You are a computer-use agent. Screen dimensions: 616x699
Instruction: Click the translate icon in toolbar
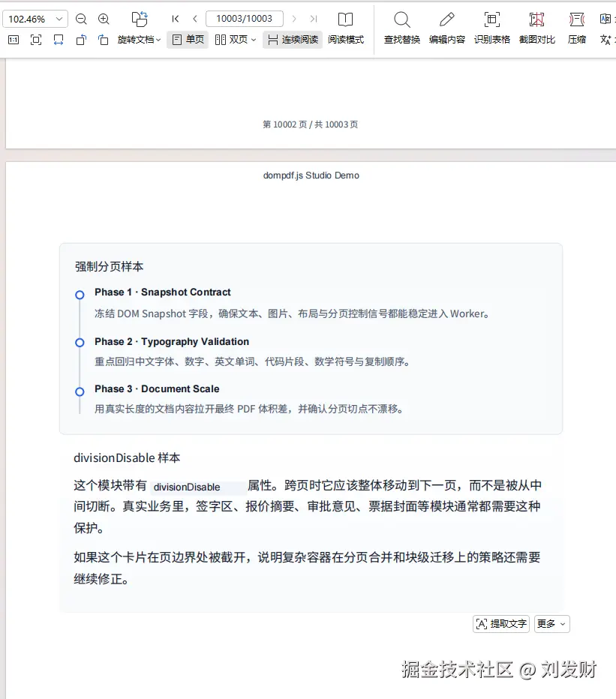pyautogui.click(x=605, y=40)
